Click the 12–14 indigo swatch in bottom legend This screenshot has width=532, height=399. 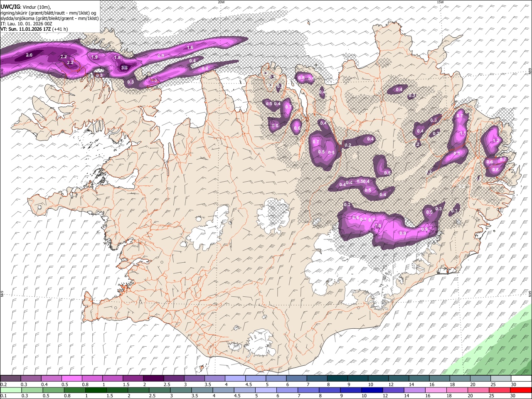pyautogui.click(x=392, y=390)
